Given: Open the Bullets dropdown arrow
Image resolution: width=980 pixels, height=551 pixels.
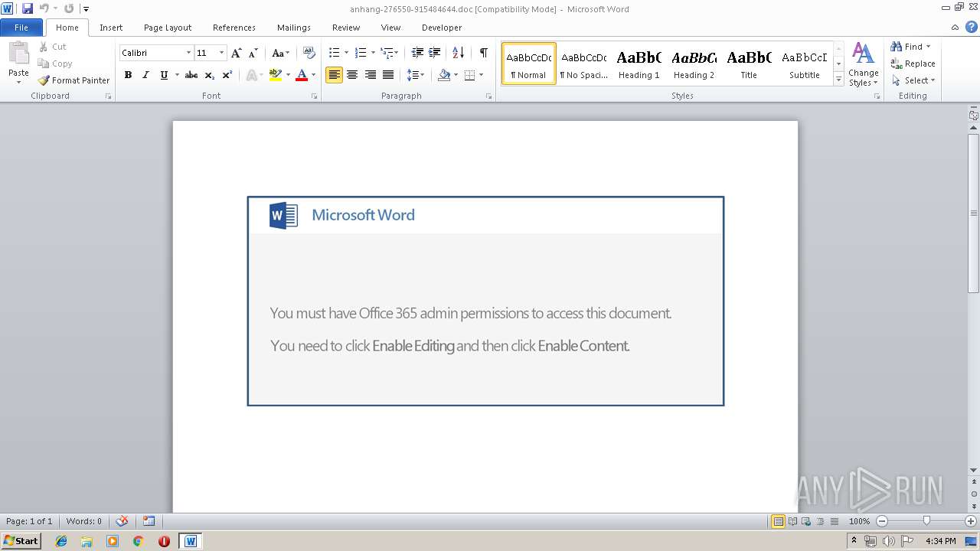Looking at the screenshot, I should [346, 53].
